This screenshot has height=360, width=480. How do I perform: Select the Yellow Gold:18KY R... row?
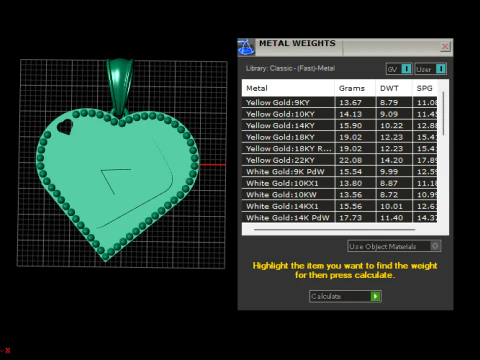[x=339, y=148]
